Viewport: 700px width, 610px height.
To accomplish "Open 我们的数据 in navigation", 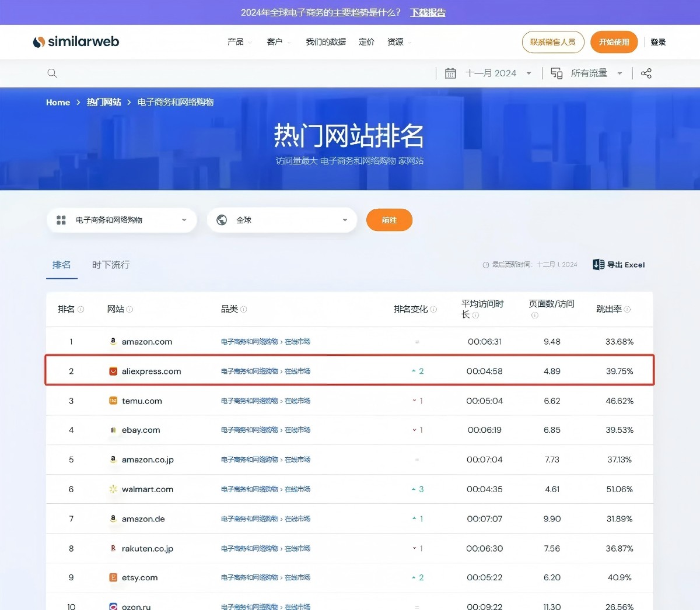I will point(326,42).
